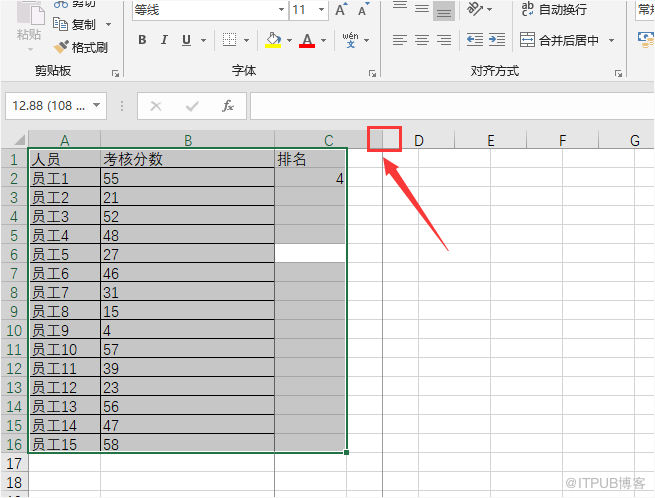The height and width of the screenshot is (498, 655).
Task: Click the insert function fx icon
Action: point(228,106)
